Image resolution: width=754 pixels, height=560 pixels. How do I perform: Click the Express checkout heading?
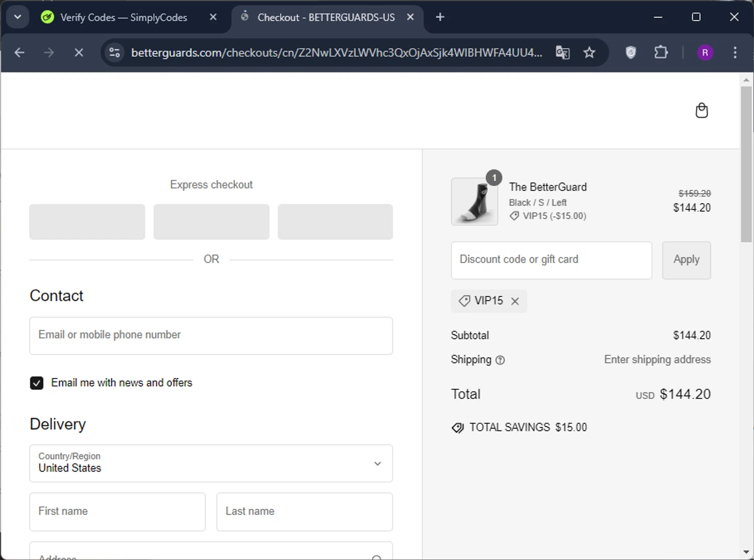(211, 184)
